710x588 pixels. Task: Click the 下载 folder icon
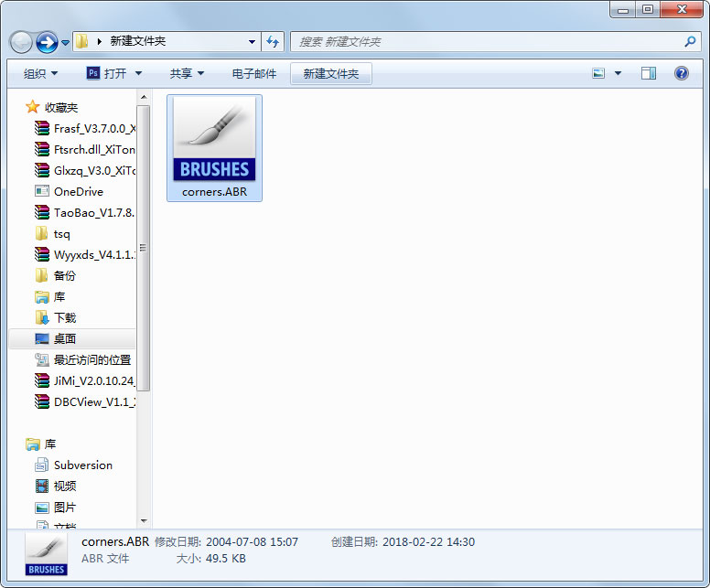point(42,317)
